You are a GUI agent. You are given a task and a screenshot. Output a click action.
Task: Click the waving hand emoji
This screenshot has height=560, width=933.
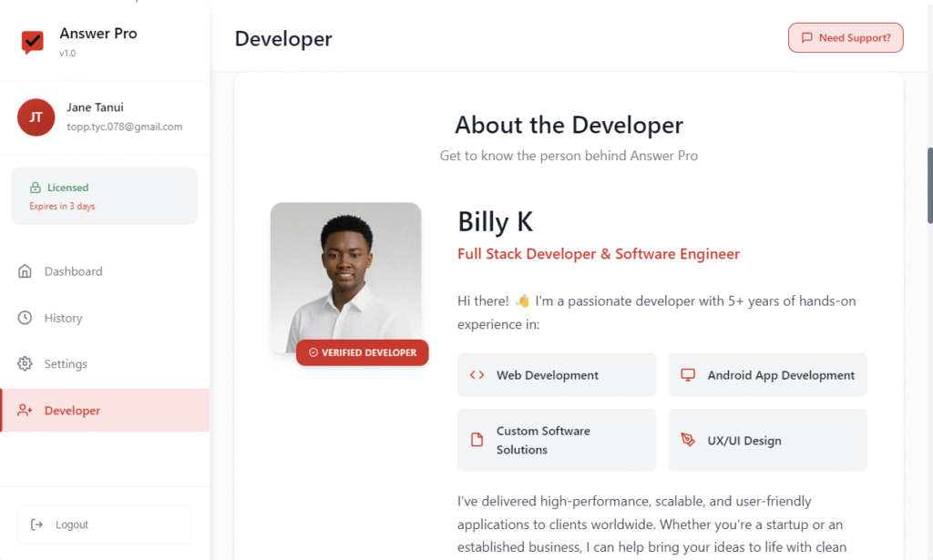point(522,300)
